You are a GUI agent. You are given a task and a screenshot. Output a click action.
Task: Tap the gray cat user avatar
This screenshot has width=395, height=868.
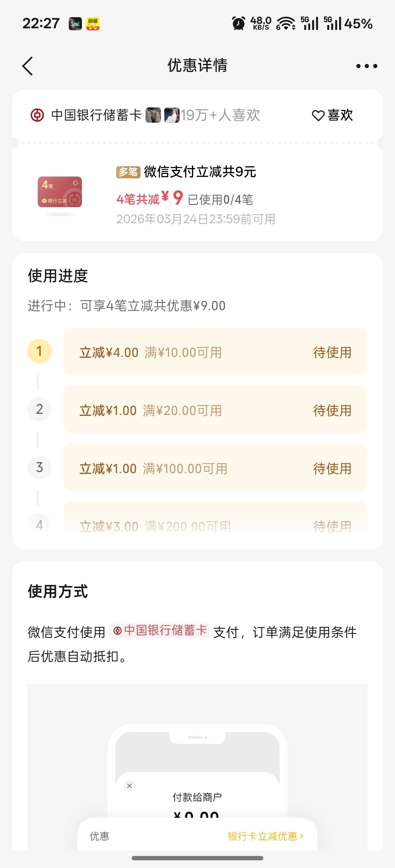[153, 115]
